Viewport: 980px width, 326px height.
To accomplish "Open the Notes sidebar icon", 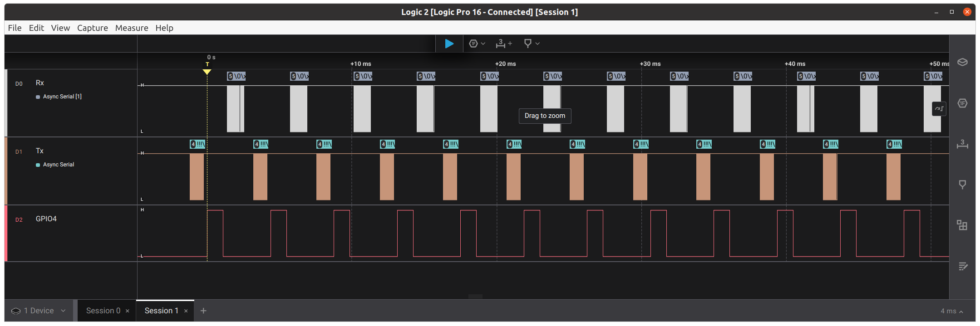I will click(x=962, y=266).
